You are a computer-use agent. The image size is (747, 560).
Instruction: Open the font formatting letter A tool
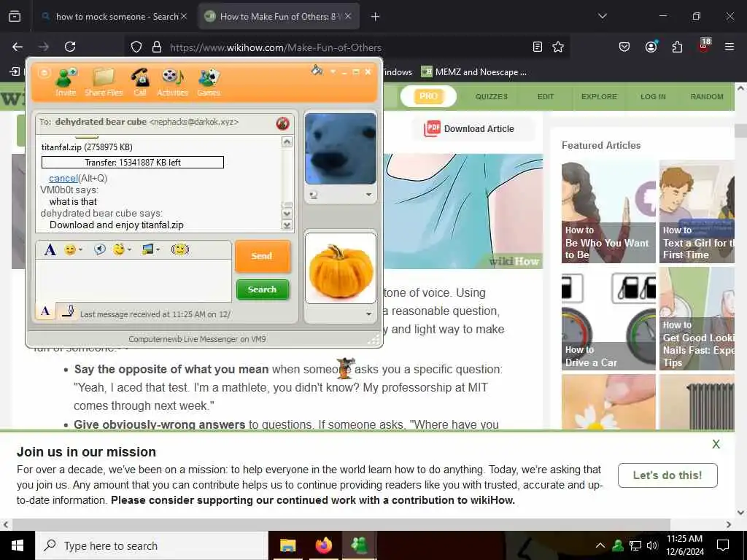click(50, 249)
